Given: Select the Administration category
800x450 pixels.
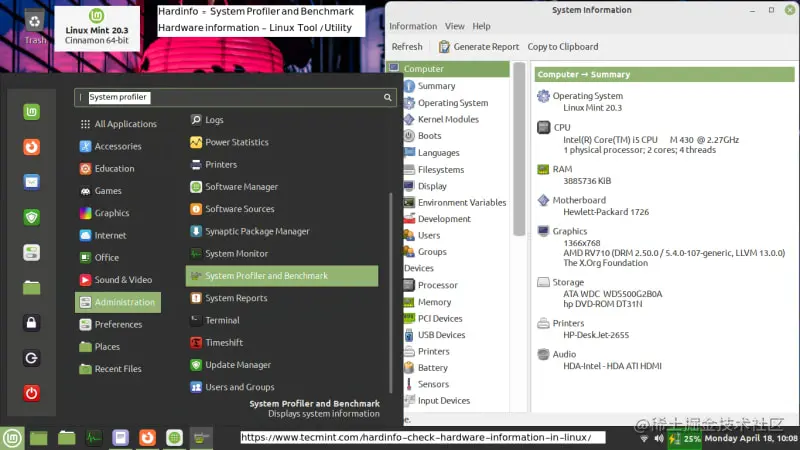Looking at the screenshot, I should tap(118, 302).
